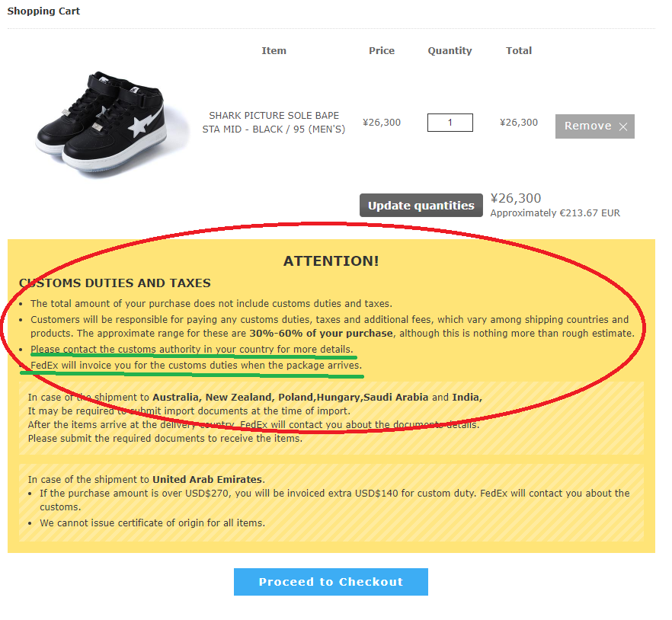The width and height of the screenshot is (672, 620).
Task: Click the United Arab Emirates shipment notice
Action: [331, 503]
